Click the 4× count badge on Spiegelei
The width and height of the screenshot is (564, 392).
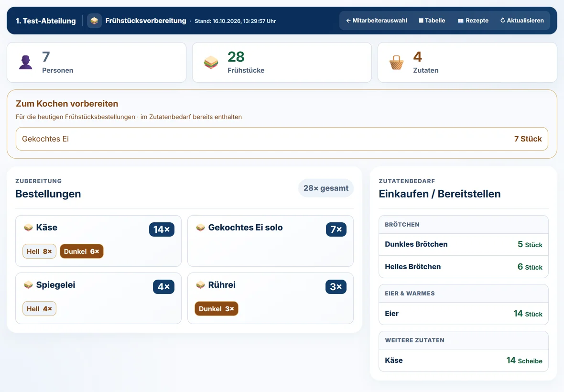(163, 287)
